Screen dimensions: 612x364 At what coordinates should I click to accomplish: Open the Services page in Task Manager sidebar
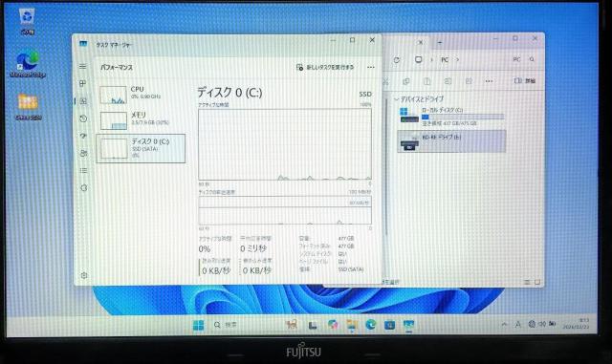[84, 187]
